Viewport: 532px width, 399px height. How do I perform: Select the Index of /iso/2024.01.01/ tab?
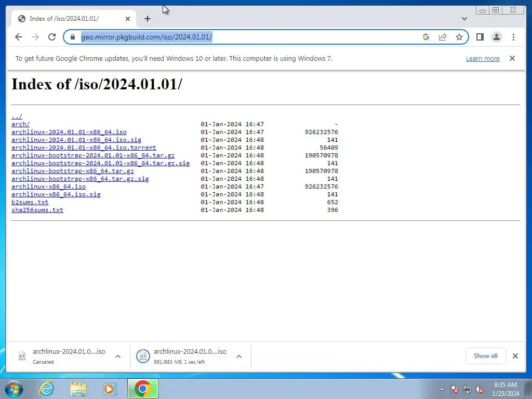coord(74,19)
